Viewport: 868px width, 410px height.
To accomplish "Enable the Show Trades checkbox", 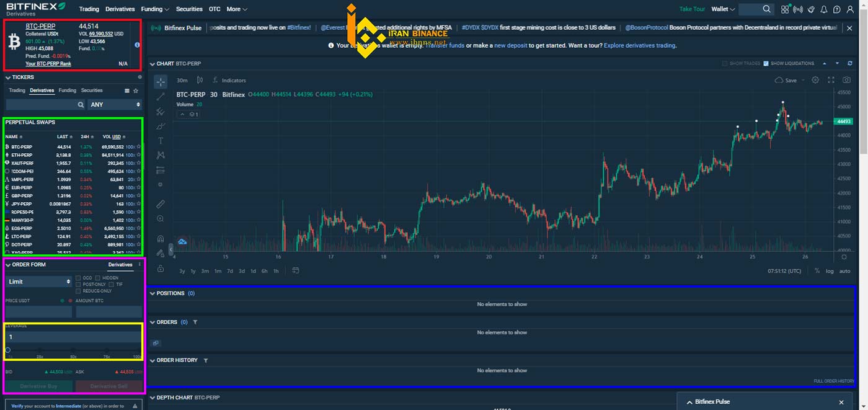I will point(725,63).
